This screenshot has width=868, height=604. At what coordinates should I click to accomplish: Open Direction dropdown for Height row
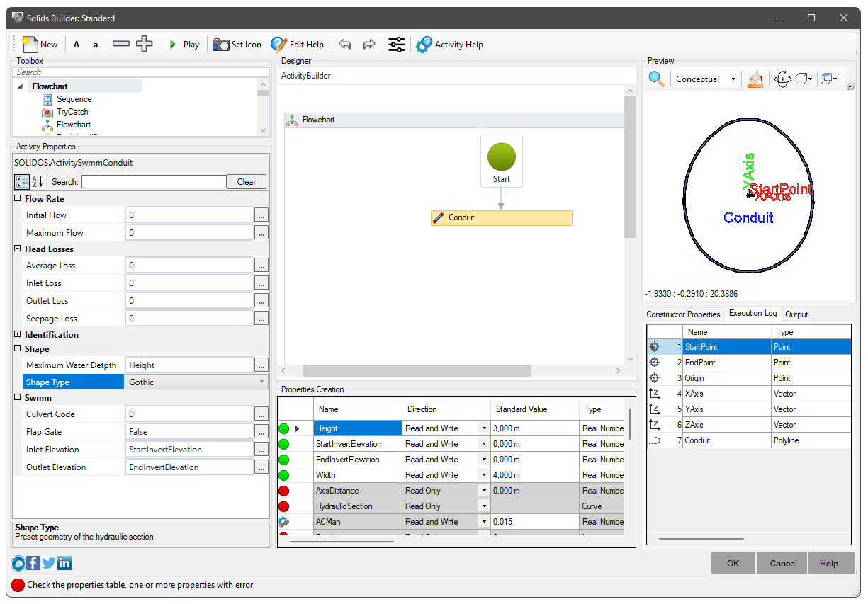pyautogui.click(x=484, y=428)
